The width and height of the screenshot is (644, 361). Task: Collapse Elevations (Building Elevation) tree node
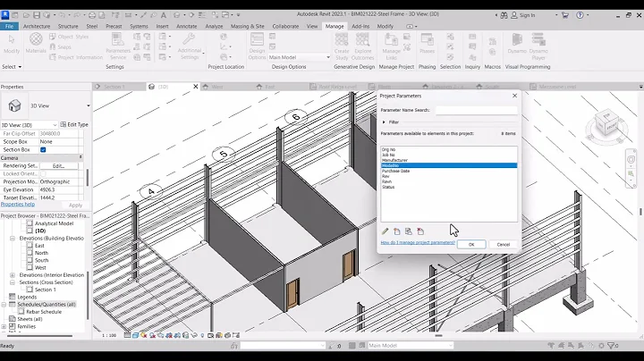coord(13,239)
